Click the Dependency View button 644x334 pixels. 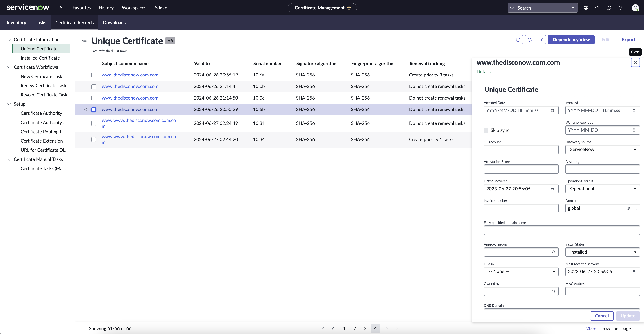[571, 40]
